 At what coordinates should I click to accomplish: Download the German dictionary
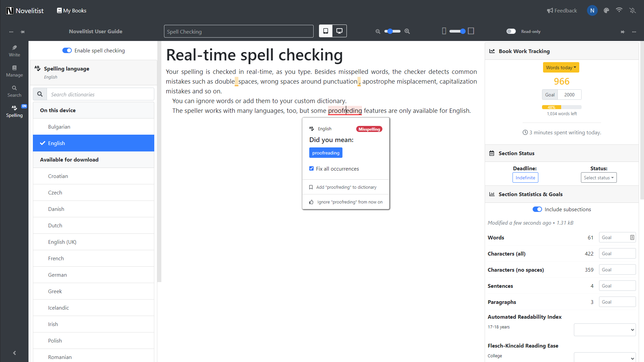point(94,275)
